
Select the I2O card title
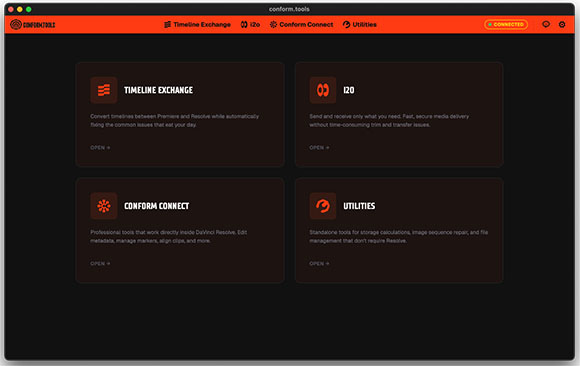click(x=349, y=90)
